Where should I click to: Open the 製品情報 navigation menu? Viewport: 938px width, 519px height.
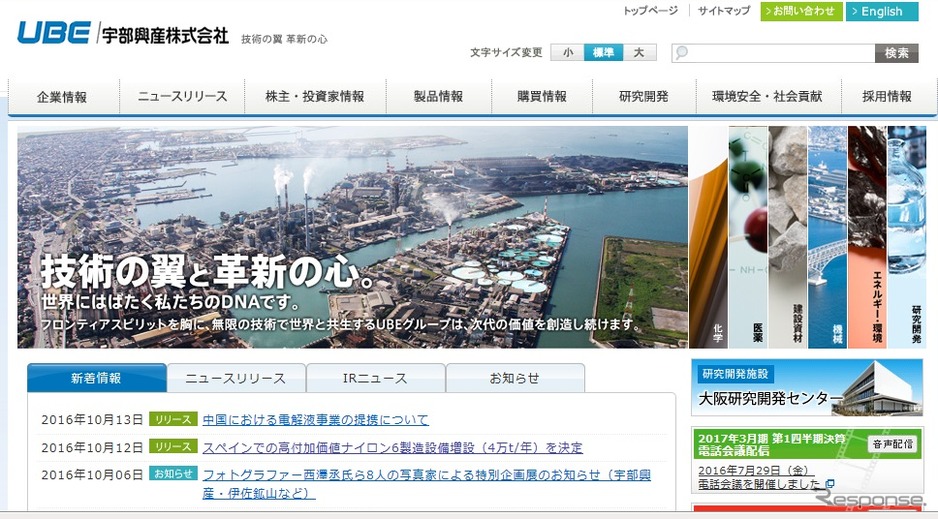pos(438,97)
